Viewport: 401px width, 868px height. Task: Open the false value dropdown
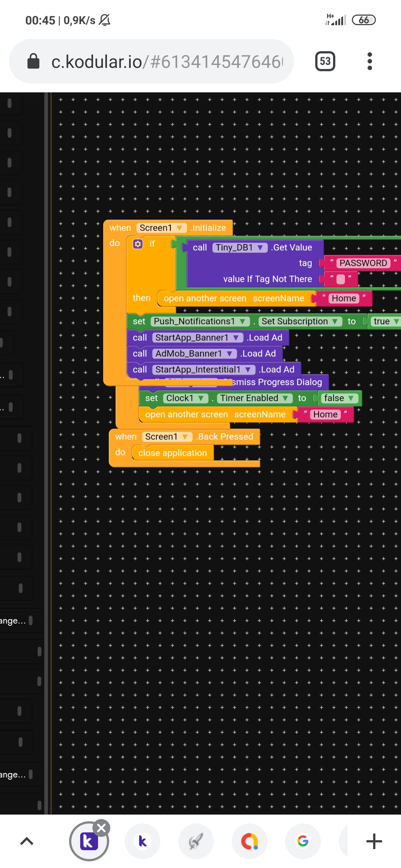tap(340, 398)
